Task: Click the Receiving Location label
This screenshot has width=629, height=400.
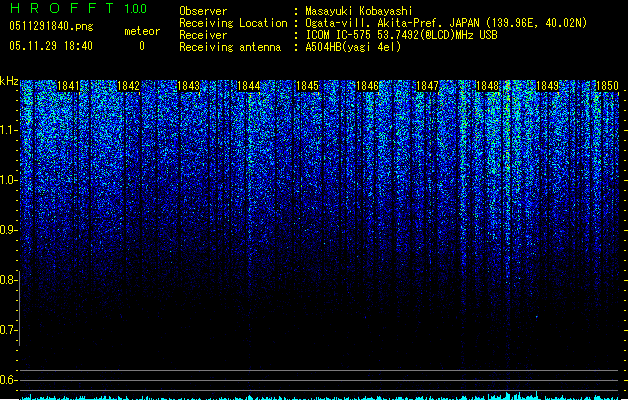Action: [233, 23]
